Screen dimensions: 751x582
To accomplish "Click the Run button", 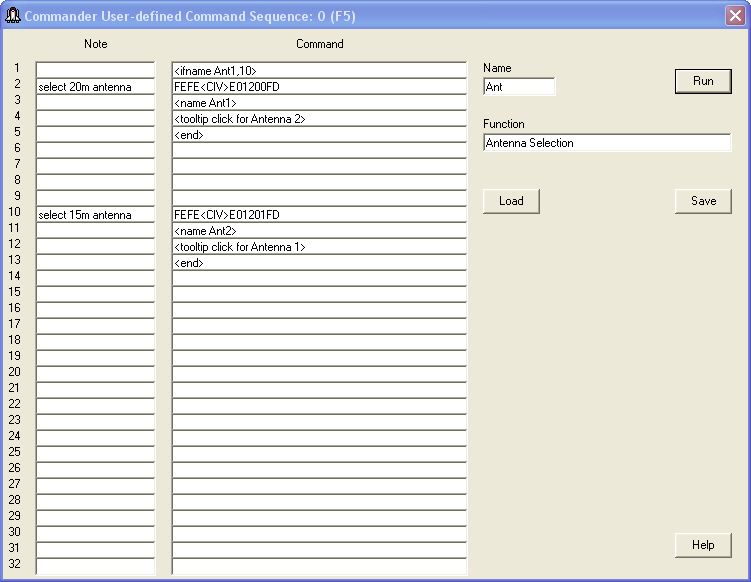I will (703, 81).
